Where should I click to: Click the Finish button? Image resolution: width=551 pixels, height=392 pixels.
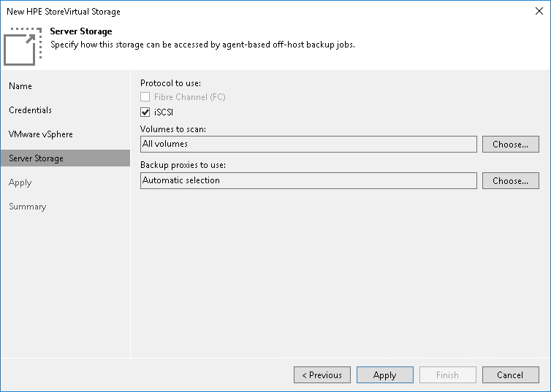(447, 375)
